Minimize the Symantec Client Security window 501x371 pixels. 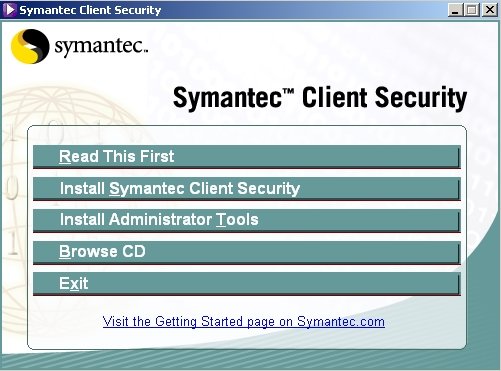coord(456,10)
